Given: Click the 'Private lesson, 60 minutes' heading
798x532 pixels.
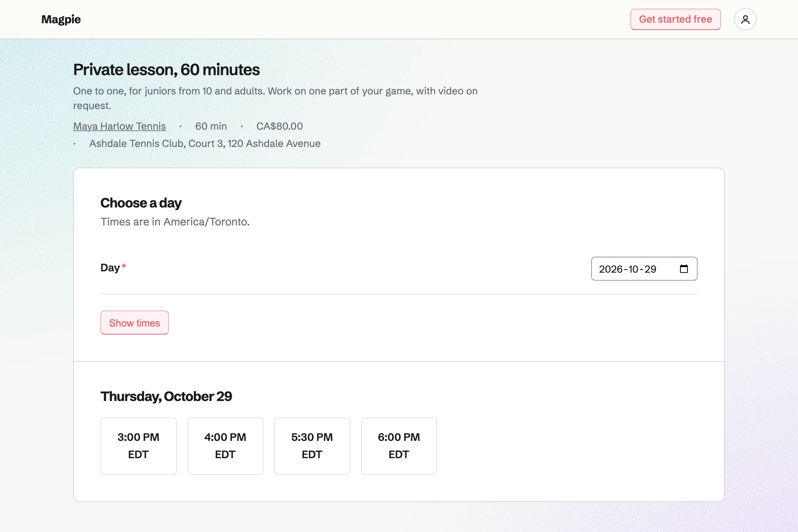Looking at the screenshot, I should click(x=167, y=69).
